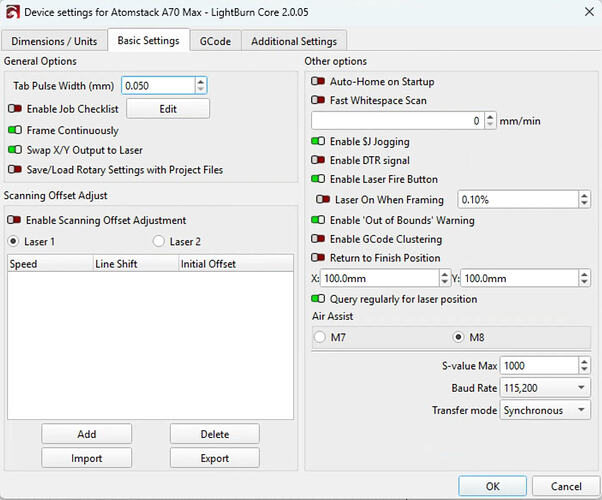Decrease finish position Y value with down arrow
This screenshot has width=602, height=500.
pyautogui.click(x=584, y=282)
